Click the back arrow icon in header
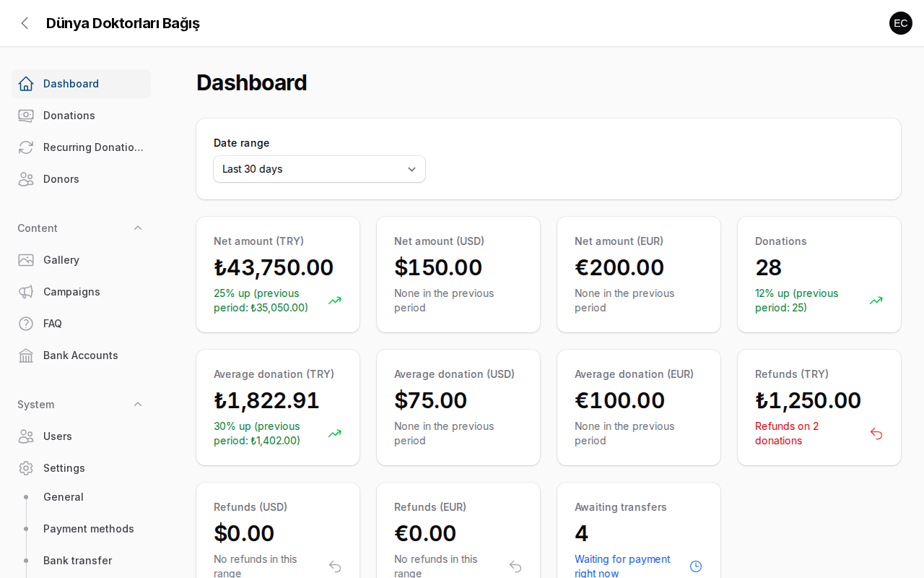This screenshot has height=578, width=924. pos(25,23)
